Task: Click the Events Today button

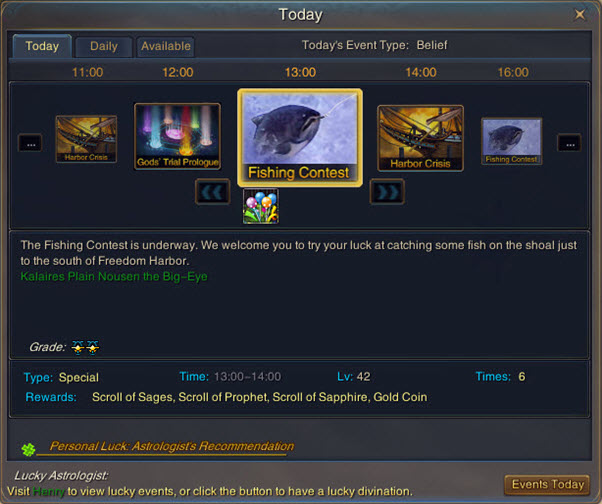Action: point(547,484)
